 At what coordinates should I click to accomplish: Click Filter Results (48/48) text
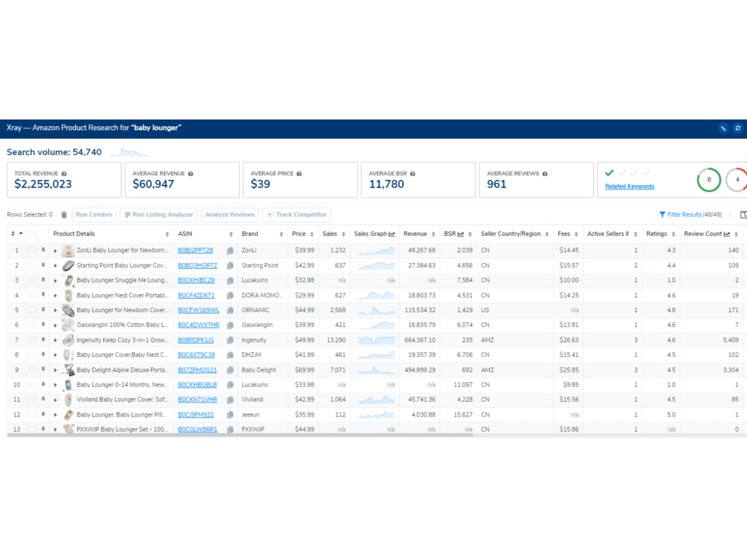point(695,215)
